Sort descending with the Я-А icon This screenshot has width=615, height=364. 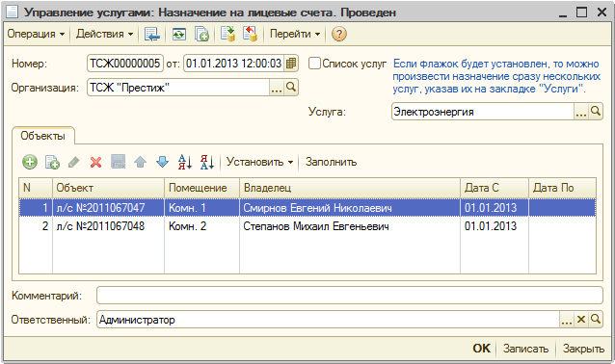[x=206, y=162]
